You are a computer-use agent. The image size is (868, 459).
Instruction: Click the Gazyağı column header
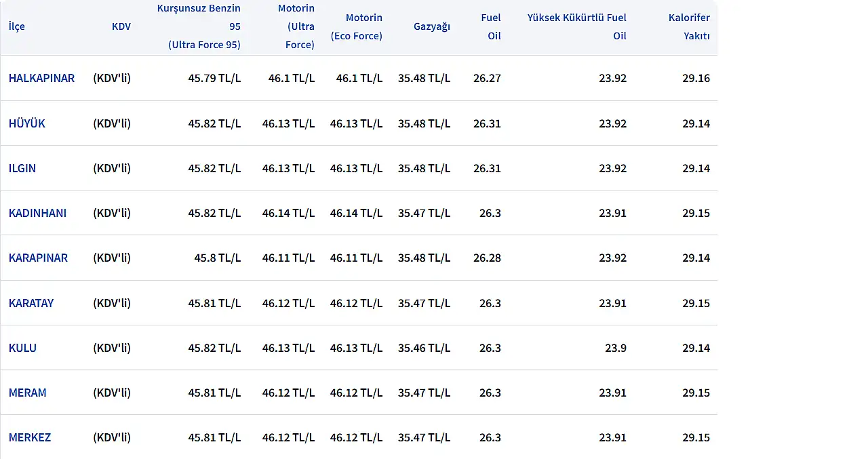click(431, 26)
